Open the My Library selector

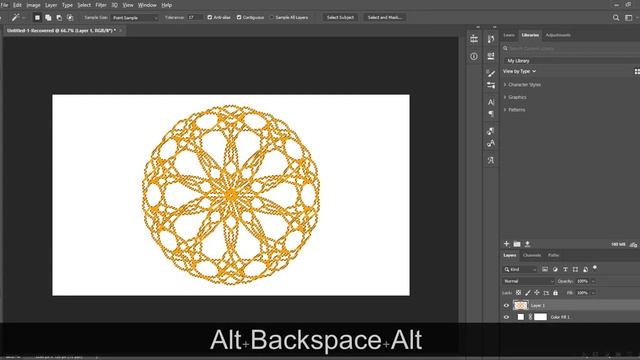coord(571,60)
